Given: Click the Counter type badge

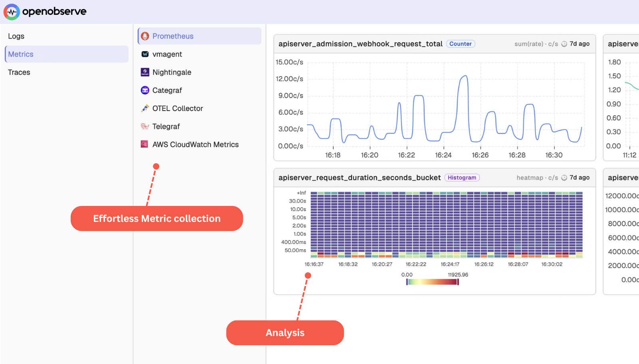Looking at the screenshot, I should 460,44.
